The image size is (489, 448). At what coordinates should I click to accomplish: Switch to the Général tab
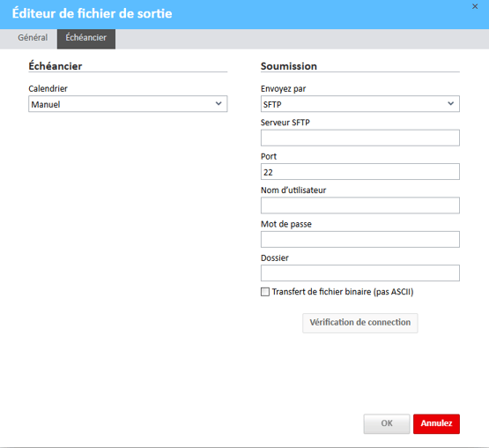click(x=33, y=38)
